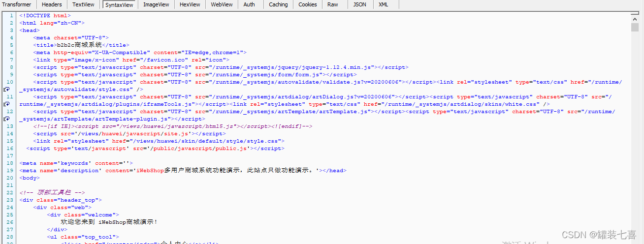This screenshot has height=244, width=644.
Task: Click the 欢迎您来到 iWebShop商城演示 text line
Action: point(109,222)
